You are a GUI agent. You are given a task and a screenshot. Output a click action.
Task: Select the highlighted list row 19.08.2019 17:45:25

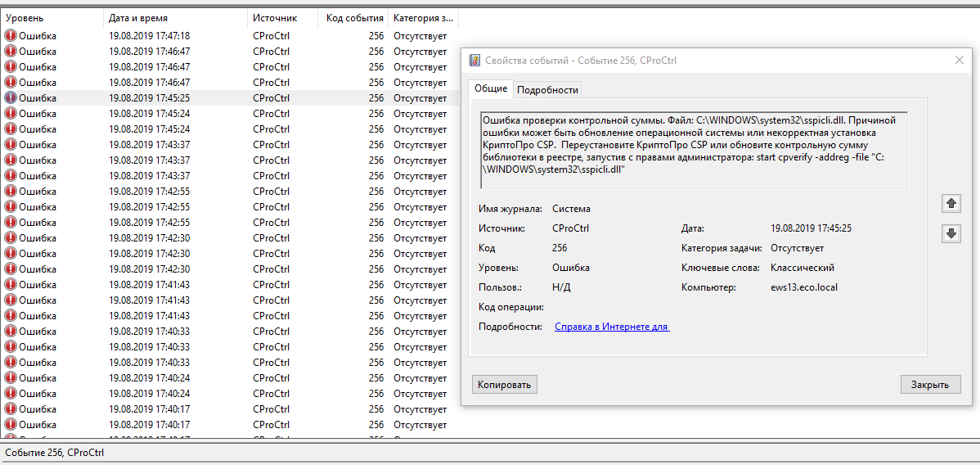(229, 97)
